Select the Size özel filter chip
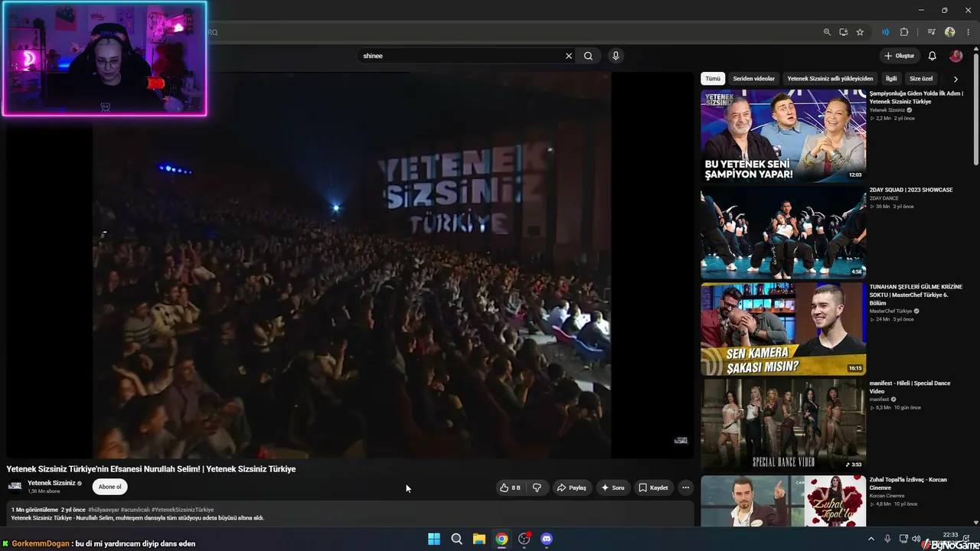This screenshot has width=980, height=551. tap(921, 79)
